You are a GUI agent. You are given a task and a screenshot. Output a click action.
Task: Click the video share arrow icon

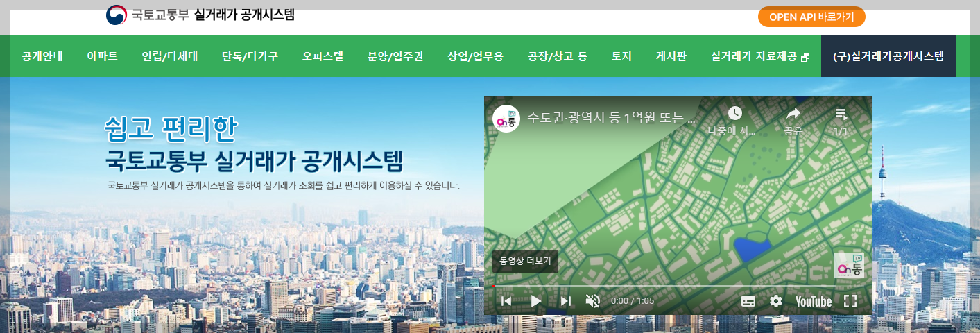pos(793,113)
